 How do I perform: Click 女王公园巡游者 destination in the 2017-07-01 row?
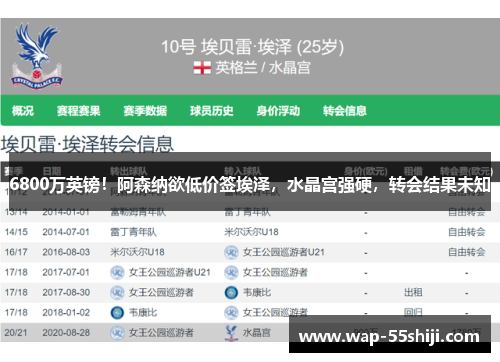275,272
